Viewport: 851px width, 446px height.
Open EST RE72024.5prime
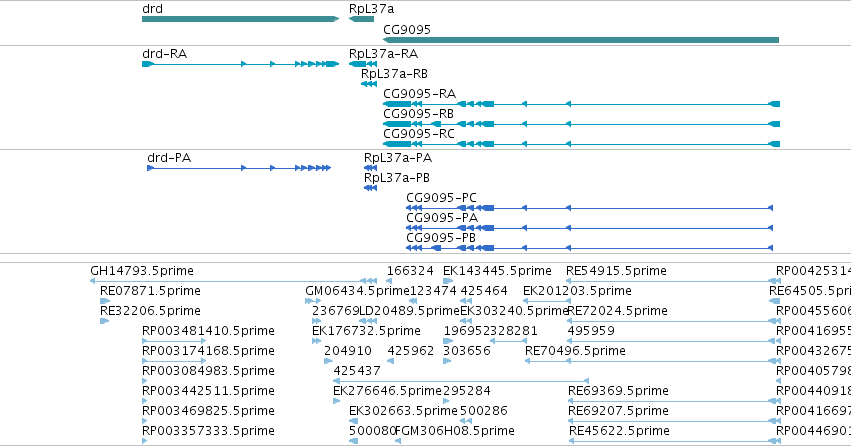pyautogui.click(x=618, y=311)
